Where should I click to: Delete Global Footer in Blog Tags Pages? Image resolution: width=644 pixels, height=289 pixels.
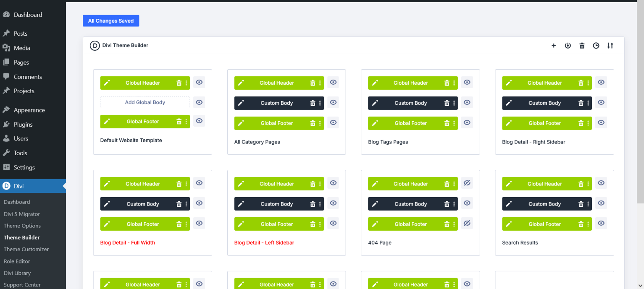click(447, 123)
